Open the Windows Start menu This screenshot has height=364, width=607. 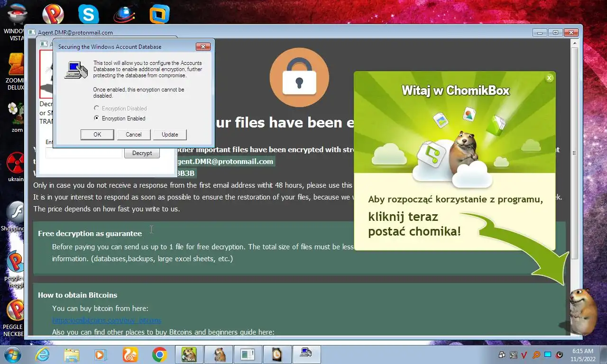tap(13, 354)
